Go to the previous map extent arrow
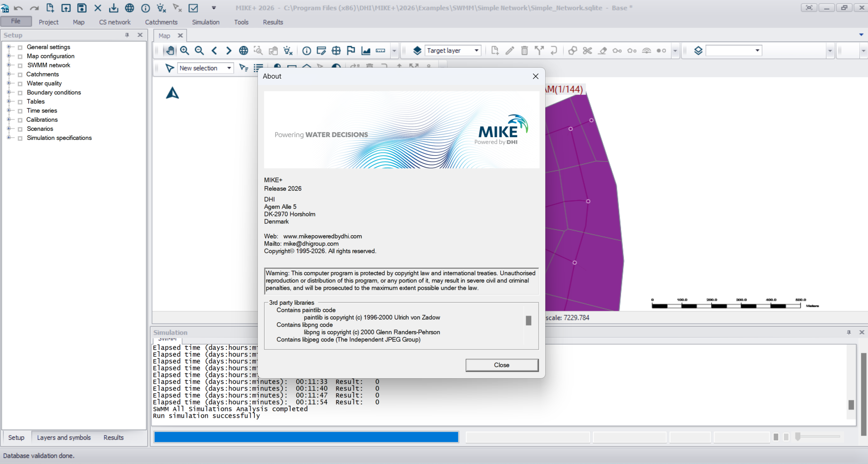This screenshot has width=868, height=464. (214, 50)
